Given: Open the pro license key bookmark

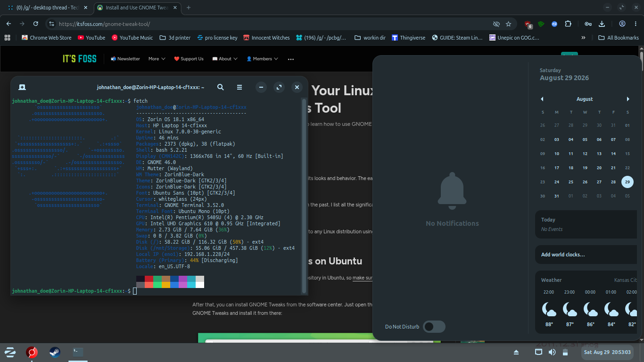Looking at the screenshot, I should point(217,38).
